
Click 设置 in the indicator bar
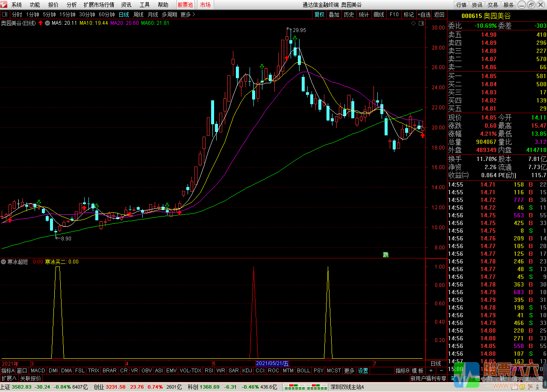(x=363, y=371)
